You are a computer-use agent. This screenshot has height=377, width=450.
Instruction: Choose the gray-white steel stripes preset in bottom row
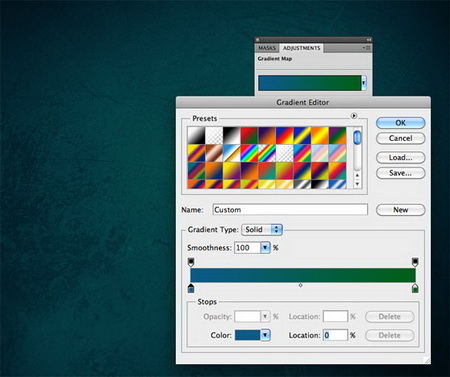302,184
